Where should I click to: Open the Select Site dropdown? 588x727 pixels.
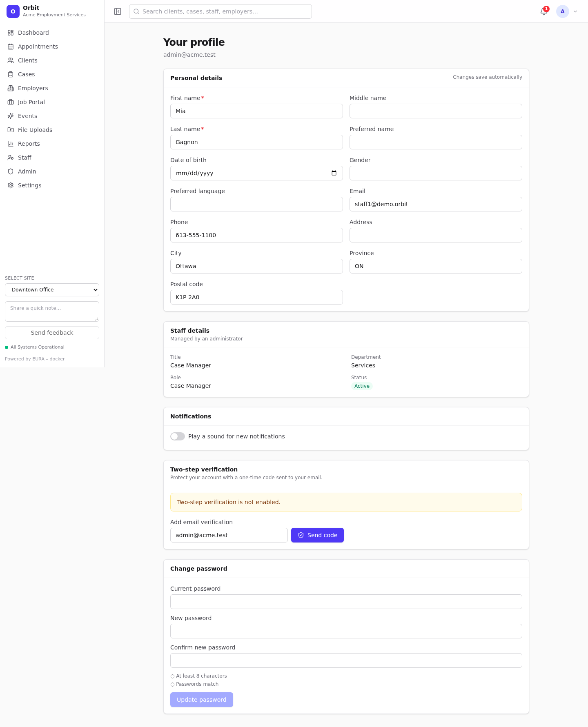[52, 290]
